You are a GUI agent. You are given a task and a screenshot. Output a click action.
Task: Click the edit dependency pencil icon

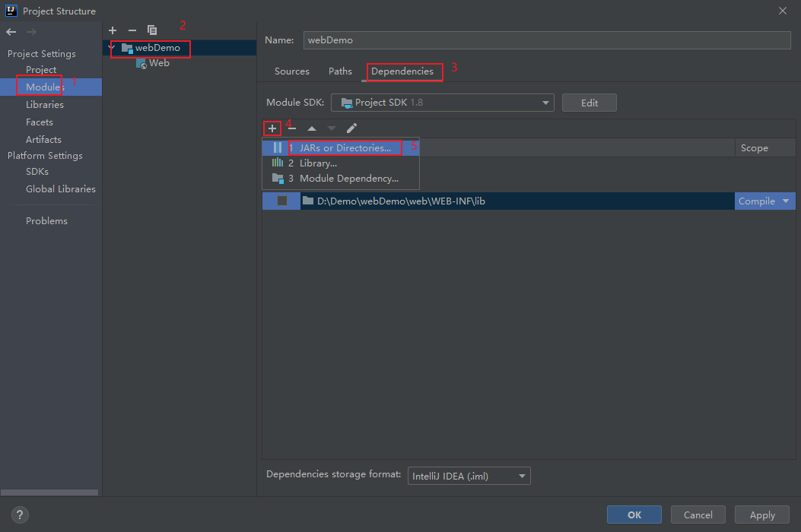pos(351,128)
